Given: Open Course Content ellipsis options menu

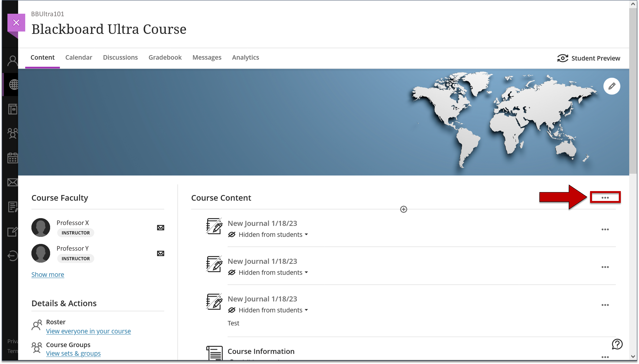Looking at the screenshot, I should [605, 198].
